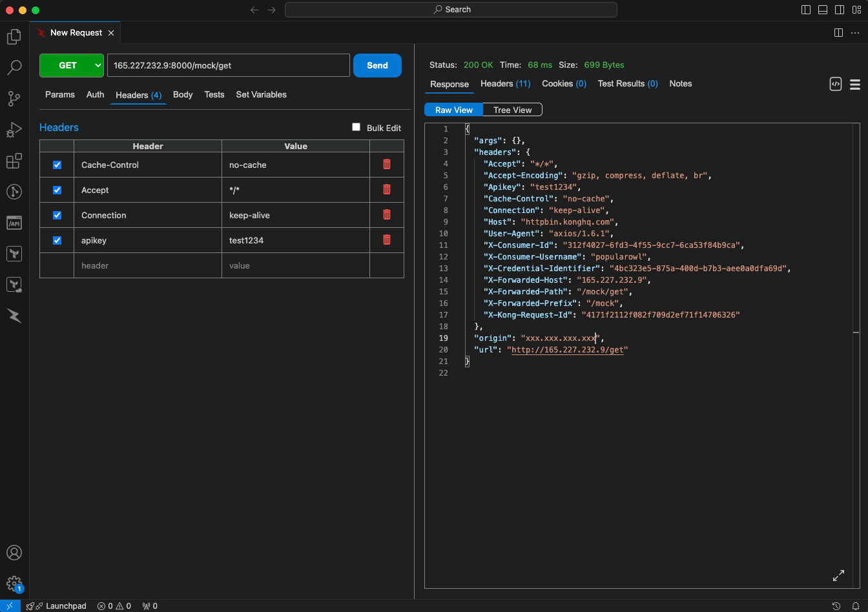Screen dimensions: 868x612
Task: Open the Terraform Cloud extension icon
Action: pyautogui.click(x=14, y=285)
